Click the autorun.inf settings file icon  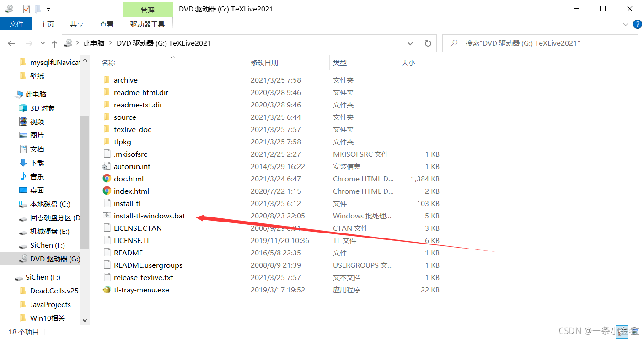[x=107, y=166]
